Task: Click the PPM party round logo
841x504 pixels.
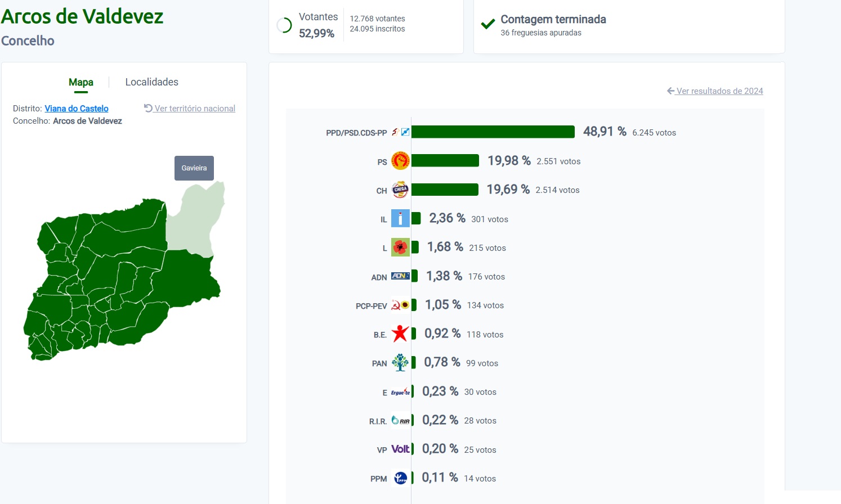Action: (x=400, y=478)
